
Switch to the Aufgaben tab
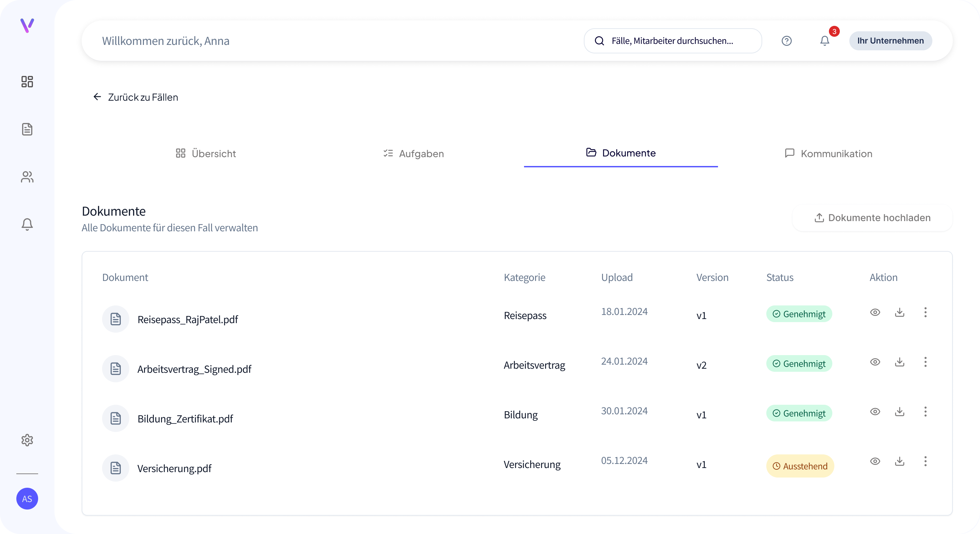(x=413, y=154)
